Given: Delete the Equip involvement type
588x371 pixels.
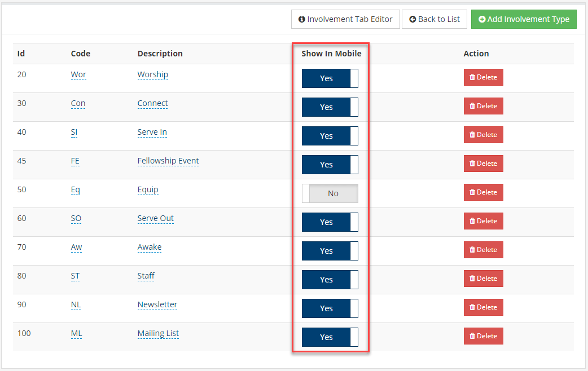Looking at the screenshot, I should 483,192.
